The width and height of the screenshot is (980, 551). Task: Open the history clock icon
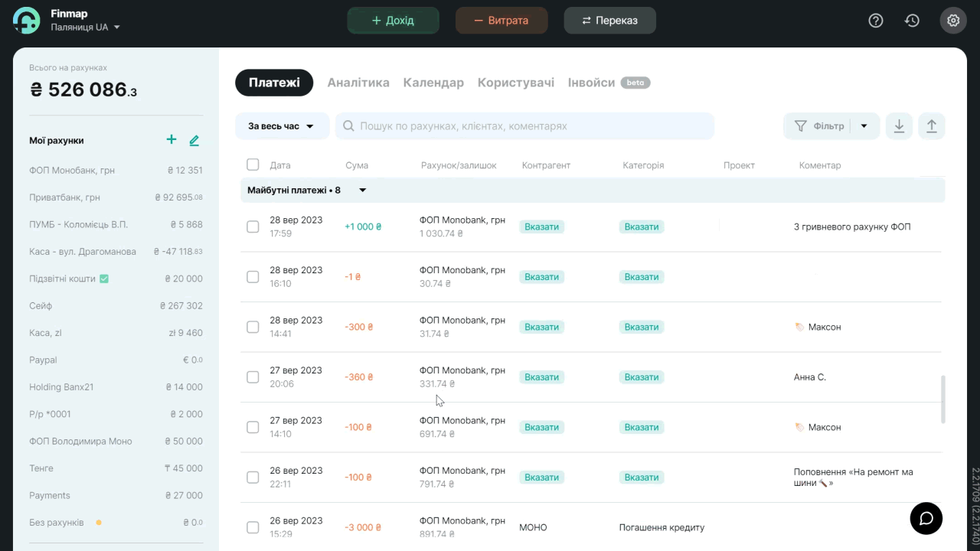click(x=912, y=21)
